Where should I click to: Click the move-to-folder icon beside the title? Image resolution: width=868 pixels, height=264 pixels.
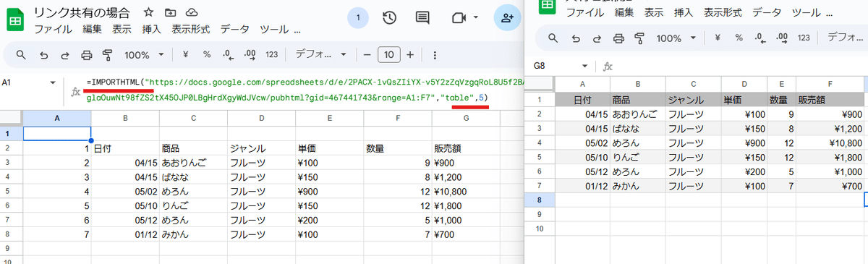(x=170, y=13)
